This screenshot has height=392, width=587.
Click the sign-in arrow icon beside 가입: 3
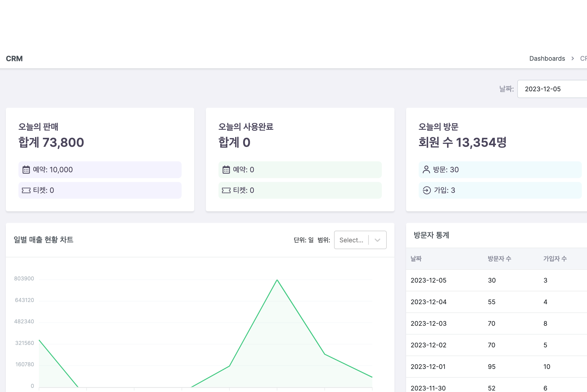(427, 191)
